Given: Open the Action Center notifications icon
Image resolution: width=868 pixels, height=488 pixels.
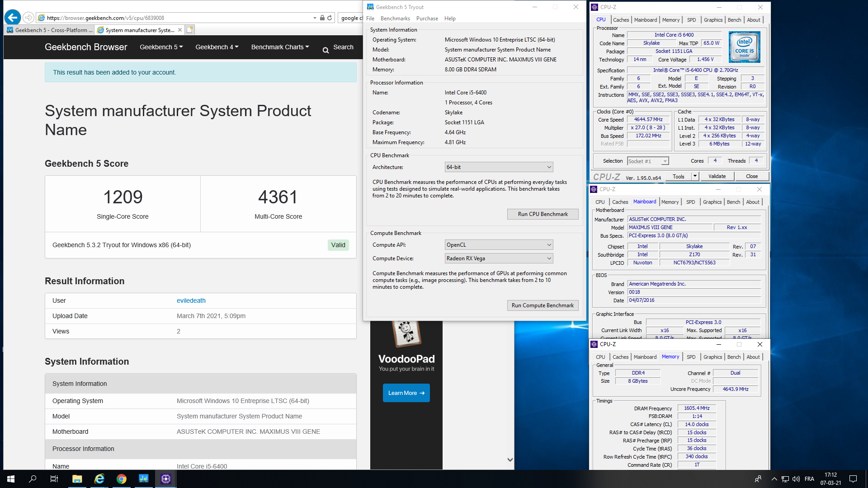Looking at the screenshot, I should tap(853, 479).
